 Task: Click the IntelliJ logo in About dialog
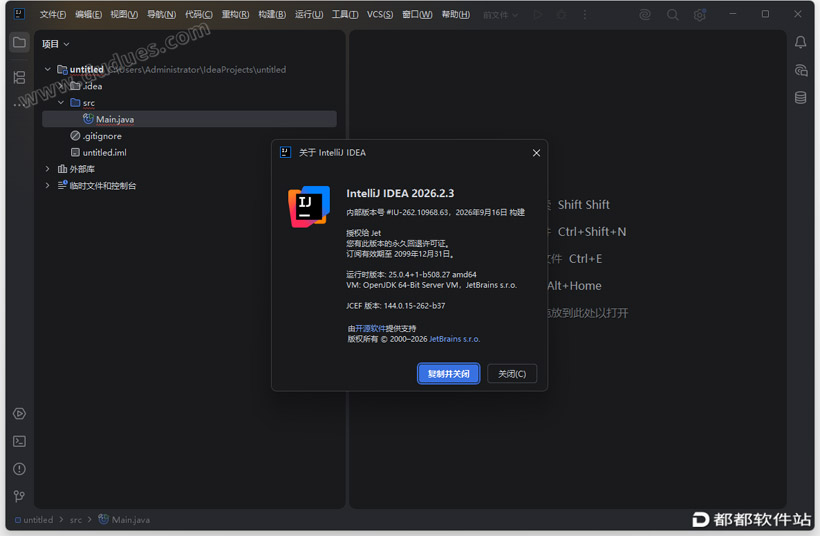[309, 207]
